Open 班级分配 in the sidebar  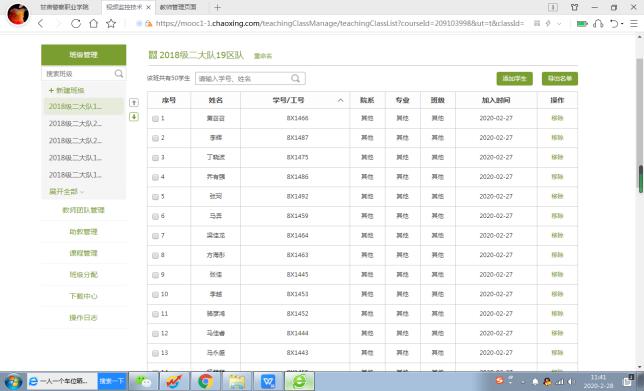[83, 275]
